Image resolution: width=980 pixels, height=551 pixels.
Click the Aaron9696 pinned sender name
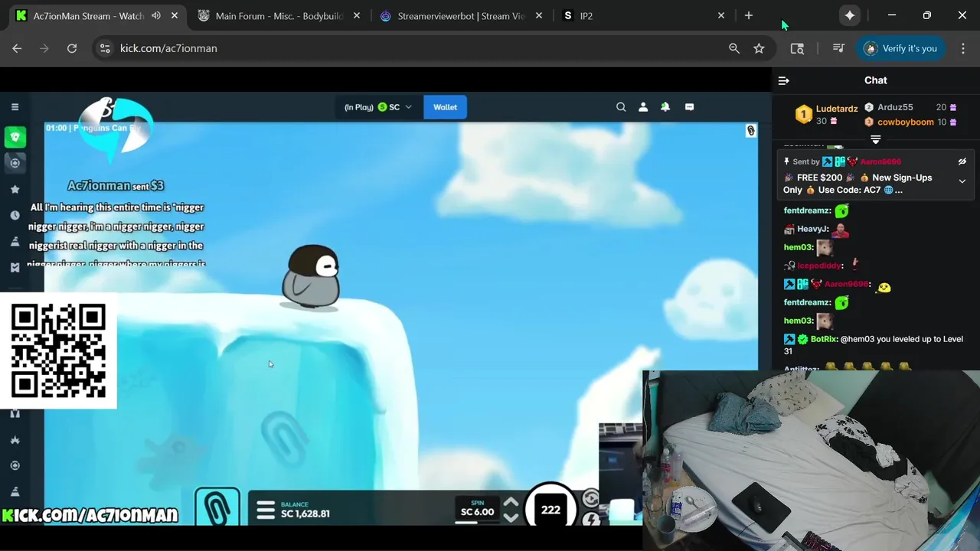point(880,161)
